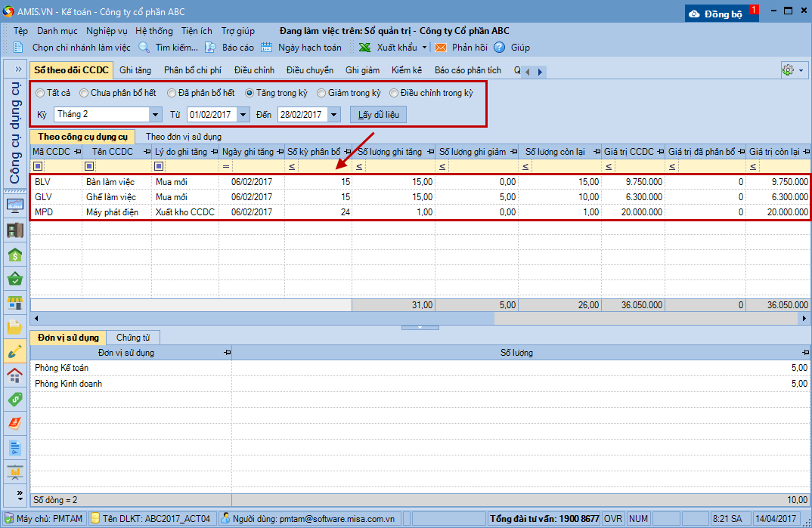The width and height of the screenshot is (812, 528).
Task: Open the store front module in sidebar
Action: (14, 303)
